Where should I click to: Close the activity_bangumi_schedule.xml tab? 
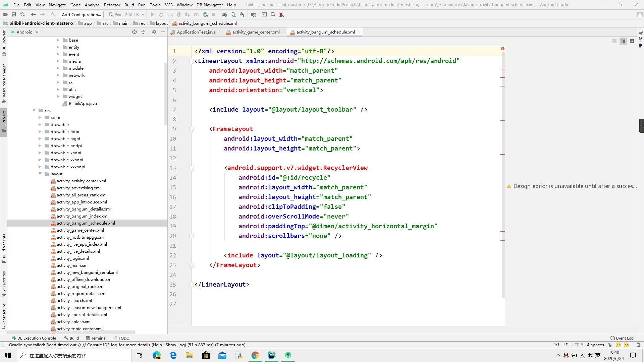[x=359, y=32]
